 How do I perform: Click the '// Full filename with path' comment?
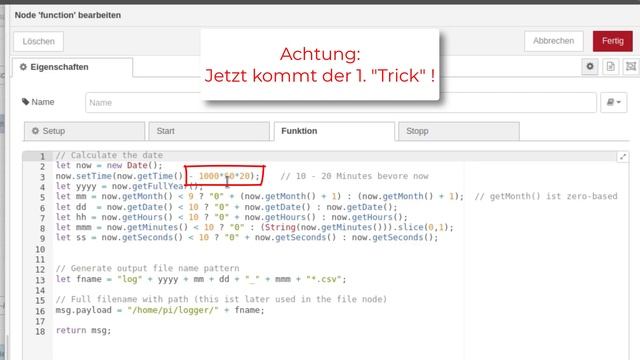click(x=221, y=300)
